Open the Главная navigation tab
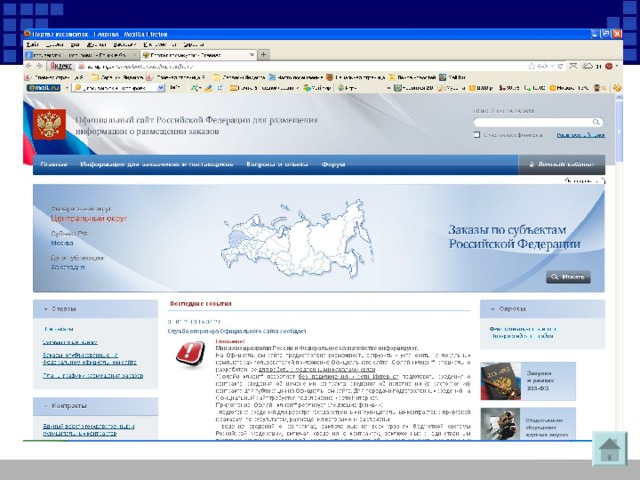The height and width of the screenshot is (480, 640). tap(53, 163)
